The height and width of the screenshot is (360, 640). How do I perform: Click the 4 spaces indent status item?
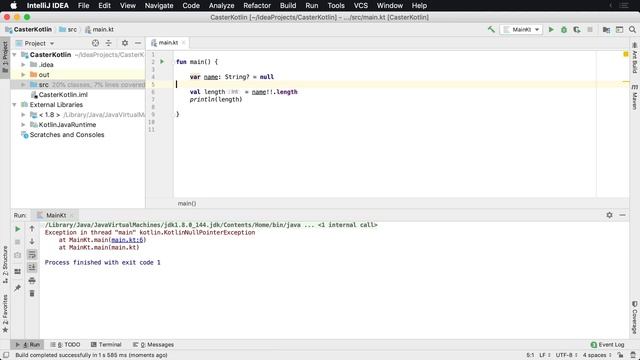pyautogui.click(x=597, y=355)
